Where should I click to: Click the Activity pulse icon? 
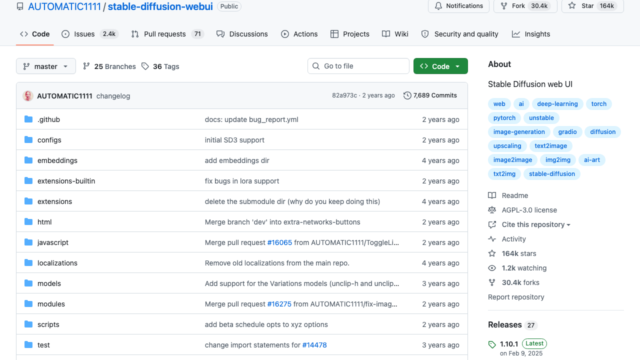pos(492,239)
